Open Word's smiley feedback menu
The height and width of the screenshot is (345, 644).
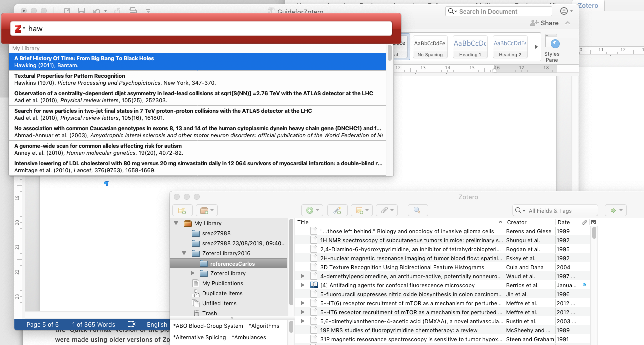click(x=566, y=11)
